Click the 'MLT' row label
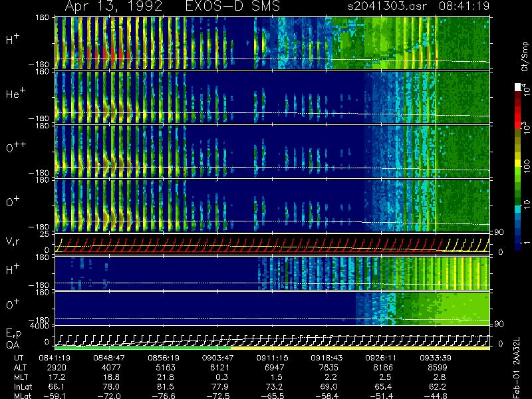The height and width of the screenshot is (399, 532). coord(21,377)
